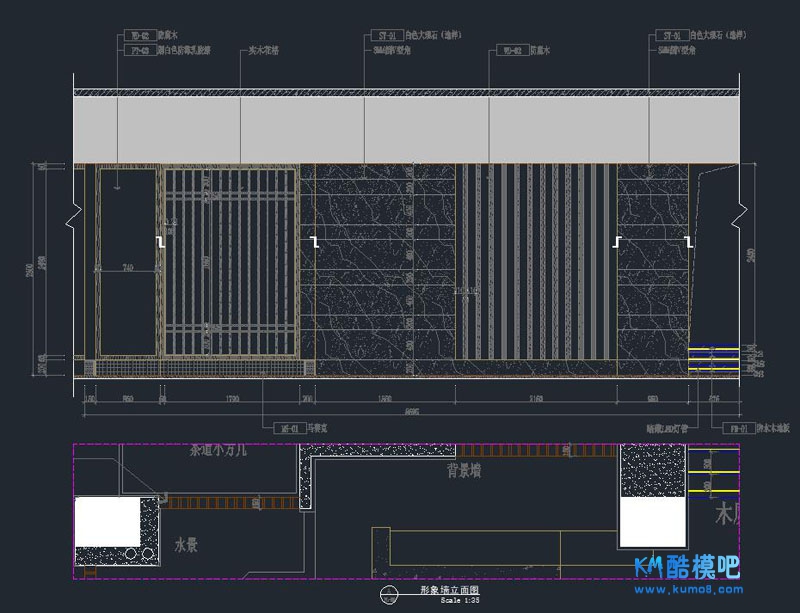Click the WD-02 material tag at top left
This screenshot has height=613, width=800.
137,35
